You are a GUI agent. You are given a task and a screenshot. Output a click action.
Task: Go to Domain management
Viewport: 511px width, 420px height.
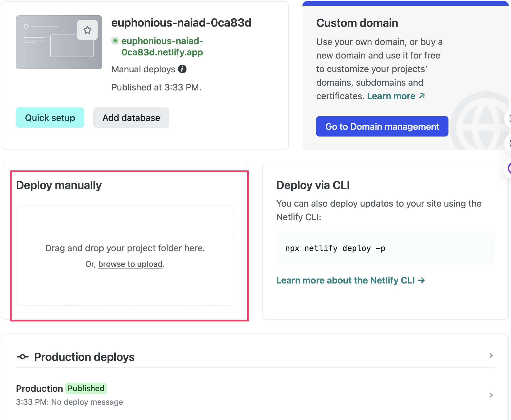click(x=382, y=126)
